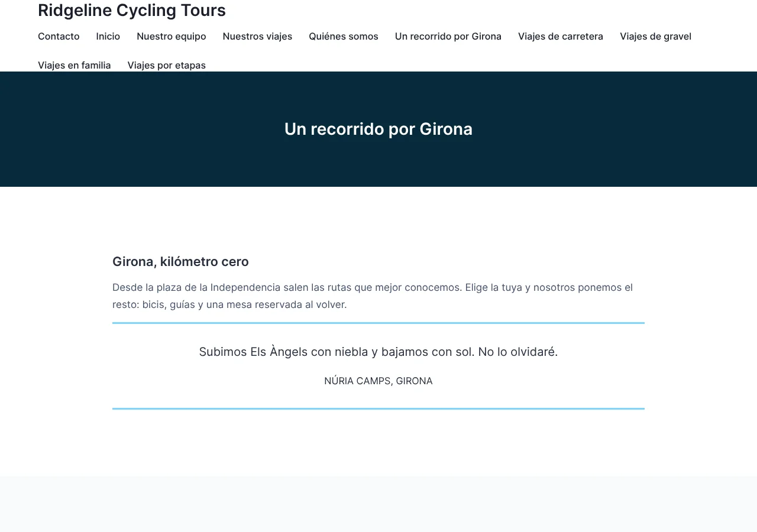The width and height of the screenshot is (757, 532).
Task: Click the citation NÚRIA CAMPS, GIRONA
Action: (x=378, y=381)
